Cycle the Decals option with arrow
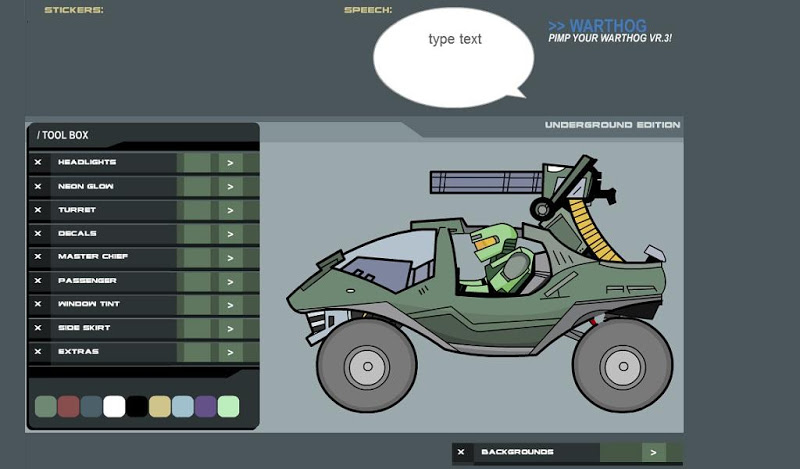Image resolution: width=800 pixels, height=469 pixels. 231,234
